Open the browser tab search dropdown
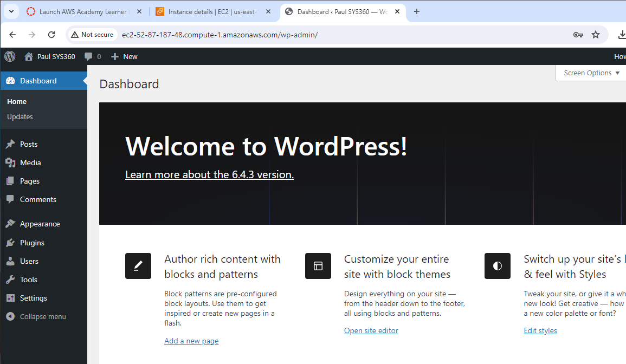This screenshot has width=626, height=364. tap(11, 11)
